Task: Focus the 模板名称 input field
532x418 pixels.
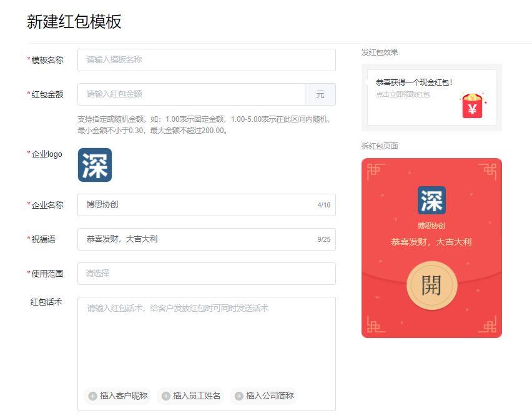Action: click(x=206, y=60)
